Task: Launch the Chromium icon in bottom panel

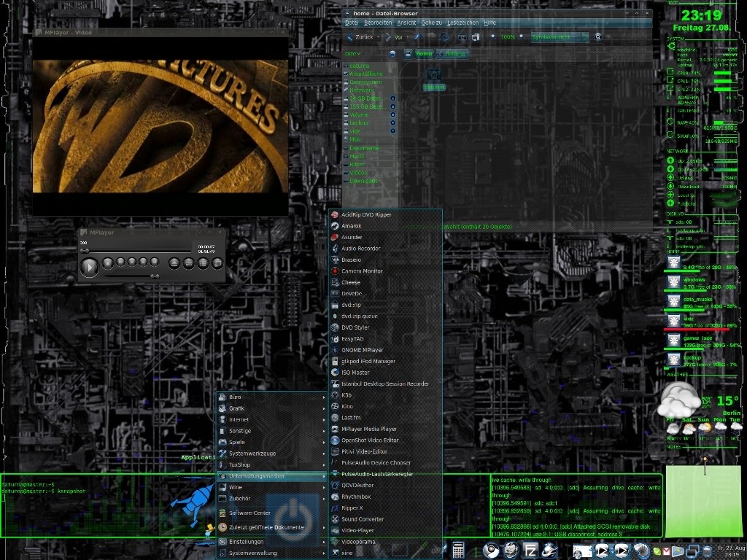Action: click(490, 551)
